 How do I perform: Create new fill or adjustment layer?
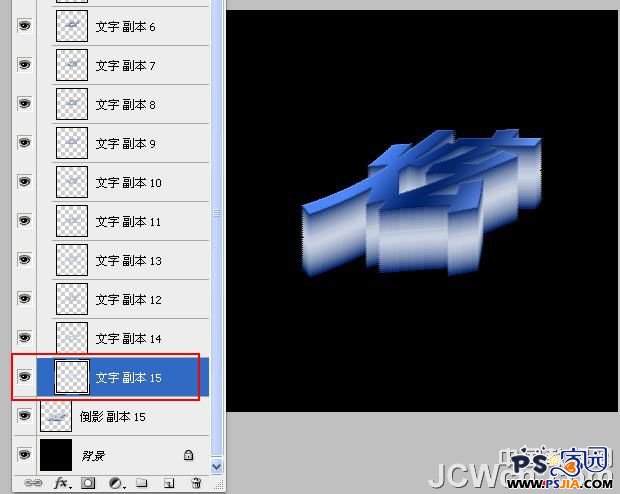click(117, 483)
